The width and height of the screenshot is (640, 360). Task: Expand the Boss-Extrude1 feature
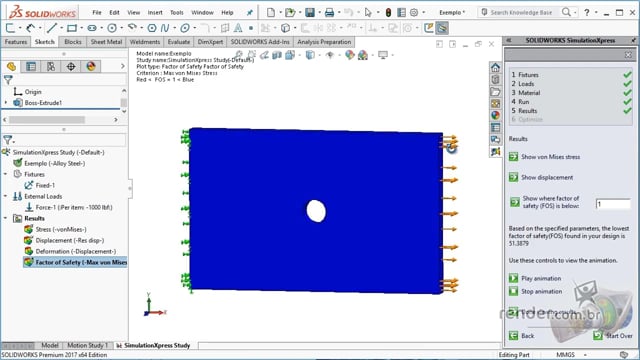(x=6, y=103)
